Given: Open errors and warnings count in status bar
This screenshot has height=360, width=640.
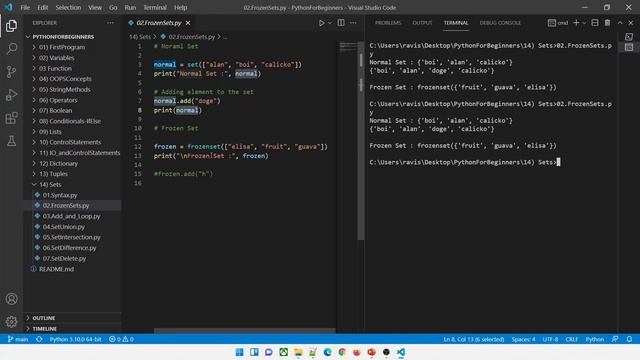Looking at the screenshot, I should [x=121, y=339].
